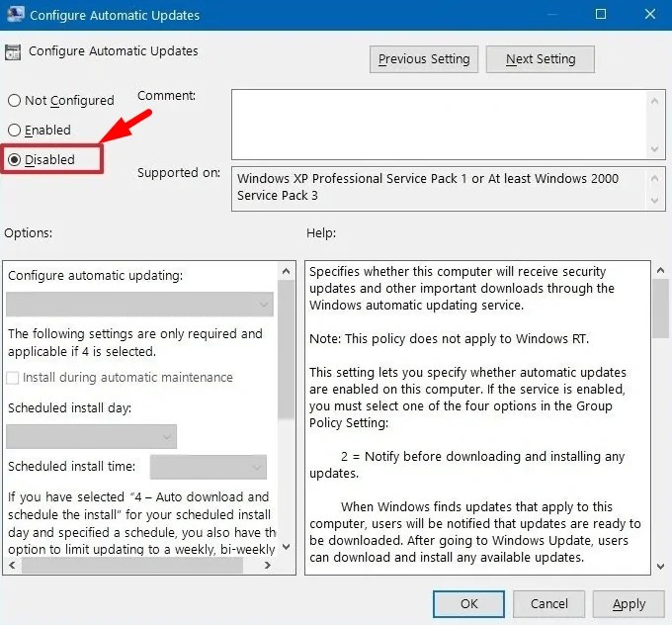Close the Configure Automatic Updates window
Viewport: 672px width, 625px height.
pyautogui.click(x=649, y=14)
